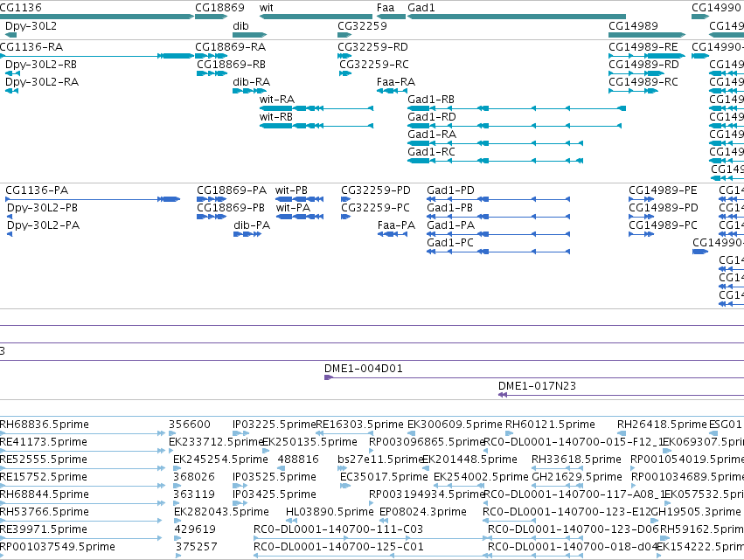
Task: Select protein Gad1-PD
Action: (498, 199)
